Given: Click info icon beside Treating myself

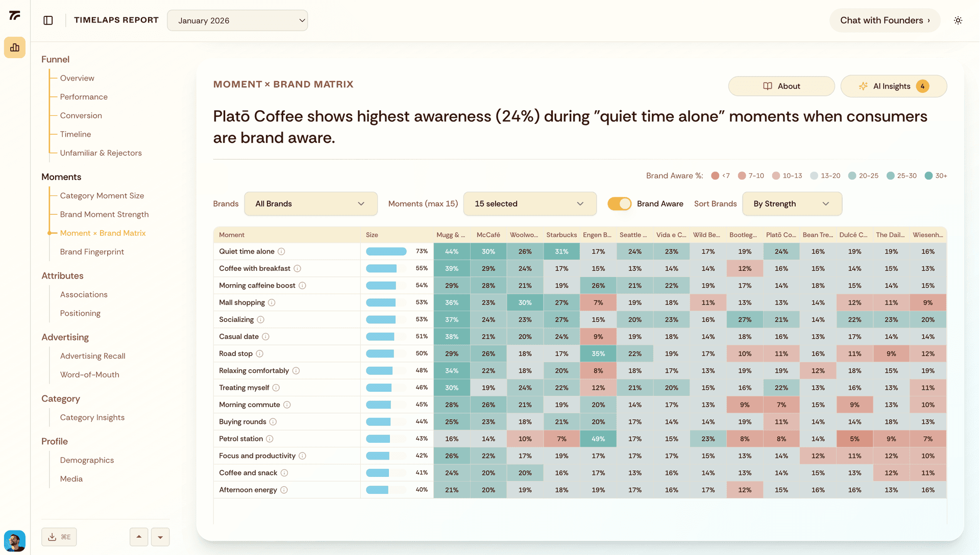Looking at the screenshot, I should (276, 388).
